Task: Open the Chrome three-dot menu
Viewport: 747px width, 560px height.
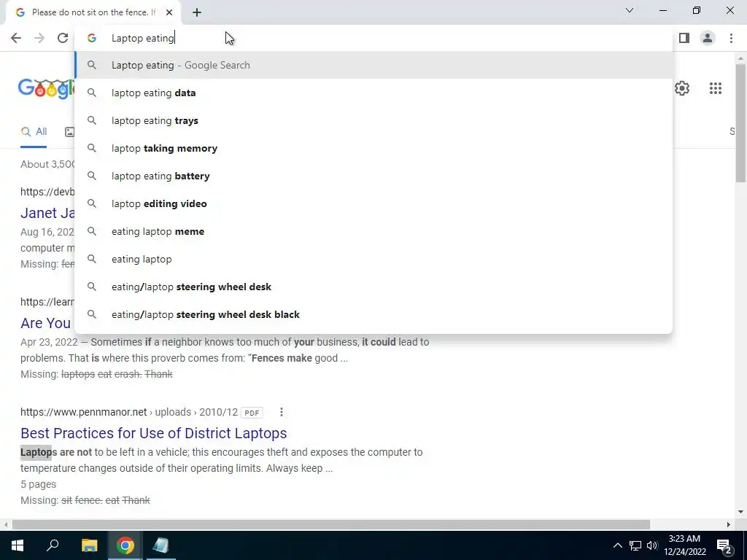Action: (x=731, y=38)
